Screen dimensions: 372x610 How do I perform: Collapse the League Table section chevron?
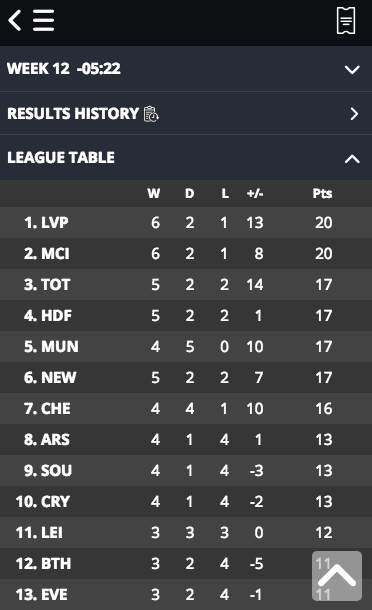352,159
